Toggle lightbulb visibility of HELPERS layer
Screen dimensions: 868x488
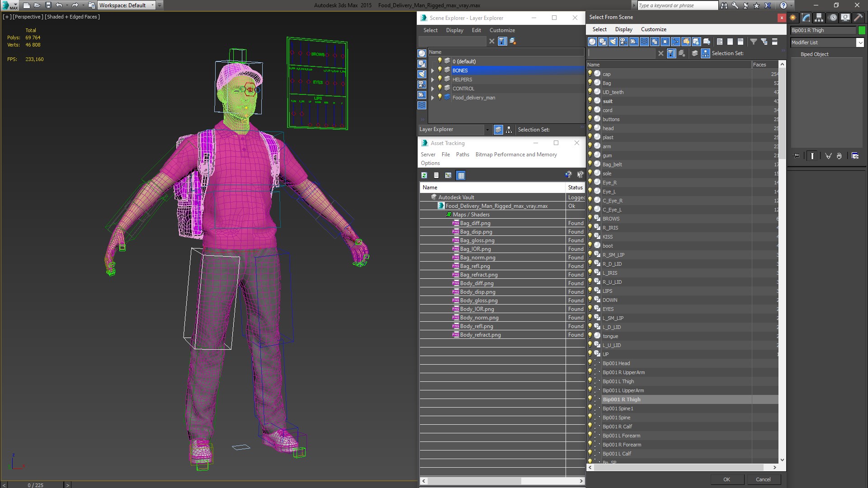(x=439, y=79)
